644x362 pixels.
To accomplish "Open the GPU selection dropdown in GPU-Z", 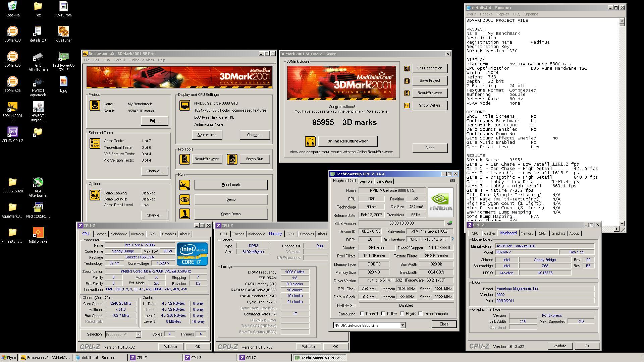I will click(x=402, y=325).
